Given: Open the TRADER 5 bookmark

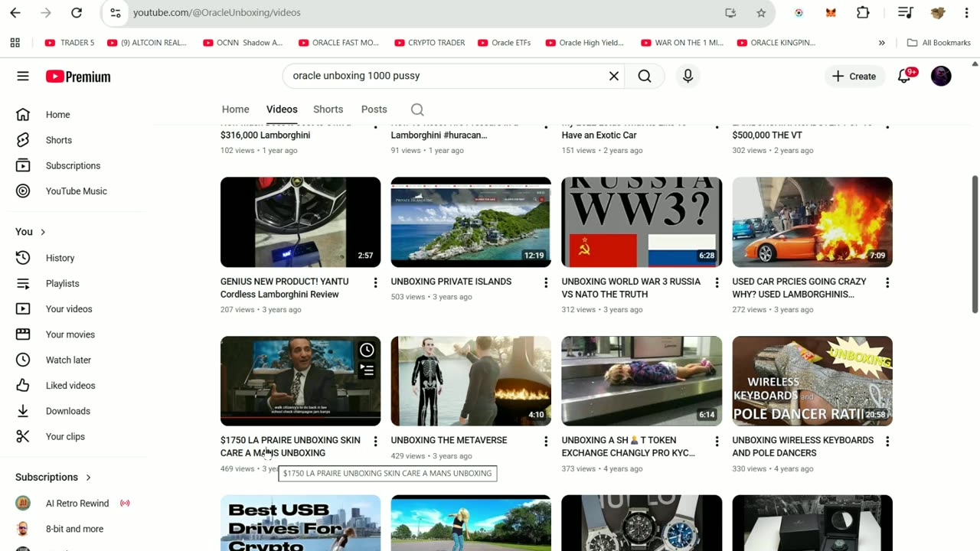Looking at the screenshot, I should (70, 43).
